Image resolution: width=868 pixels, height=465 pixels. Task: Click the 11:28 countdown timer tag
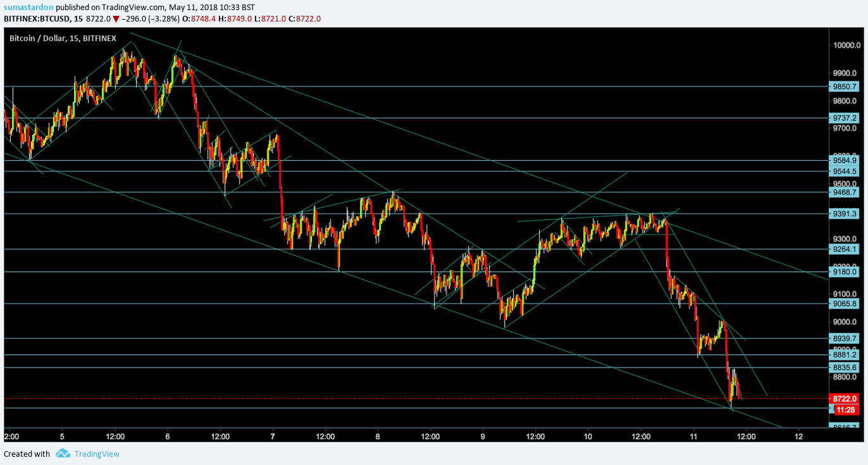pos(846,410)
